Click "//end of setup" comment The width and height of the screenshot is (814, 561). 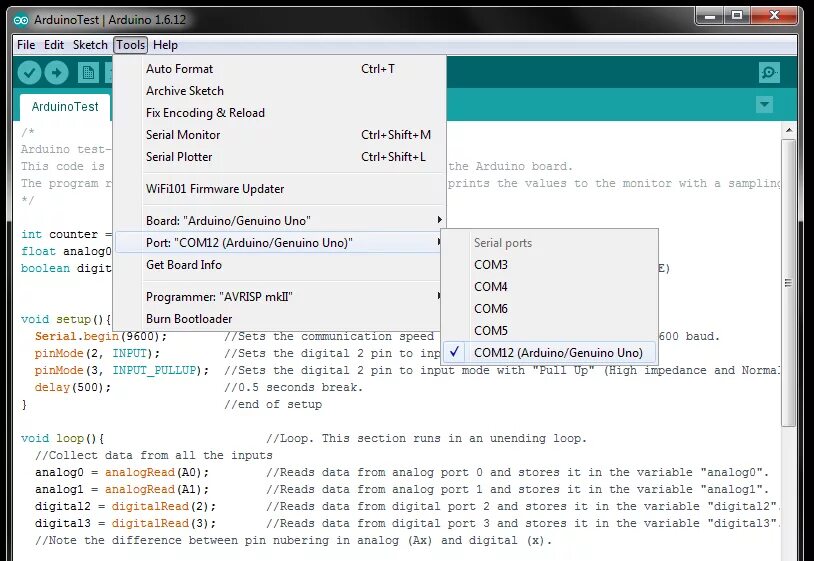pos(273,404)
